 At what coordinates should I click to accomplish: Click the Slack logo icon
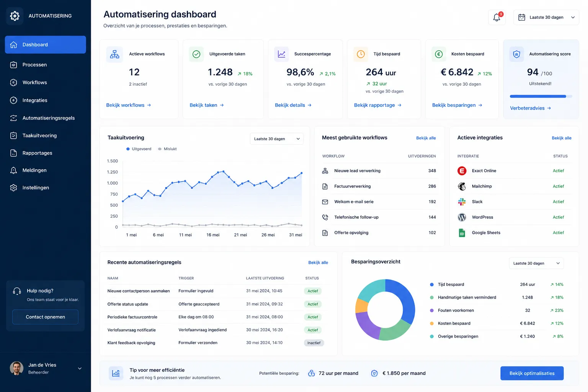click(x=462, y=202)
